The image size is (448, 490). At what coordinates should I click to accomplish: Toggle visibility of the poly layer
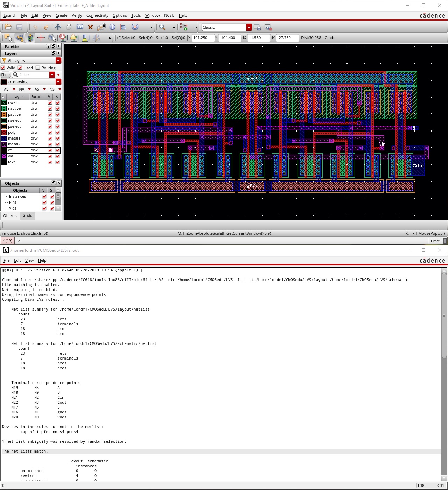50,133
